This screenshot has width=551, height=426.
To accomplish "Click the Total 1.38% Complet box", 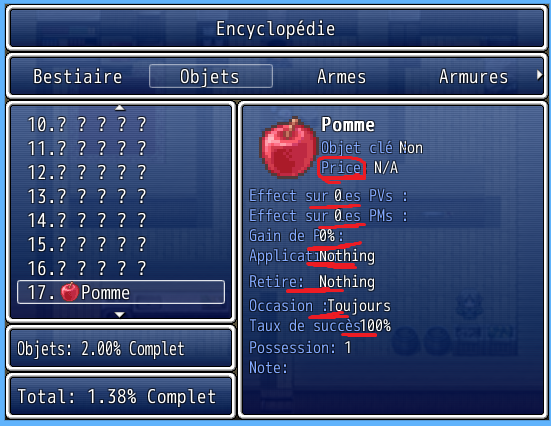I will [x=121, y=396].
